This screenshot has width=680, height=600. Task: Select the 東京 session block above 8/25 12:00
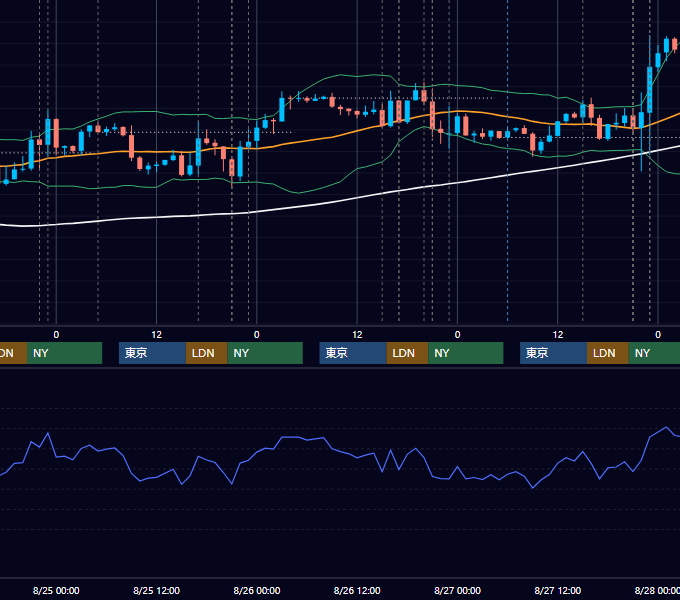pyautogui.click(x=152, y=353)
